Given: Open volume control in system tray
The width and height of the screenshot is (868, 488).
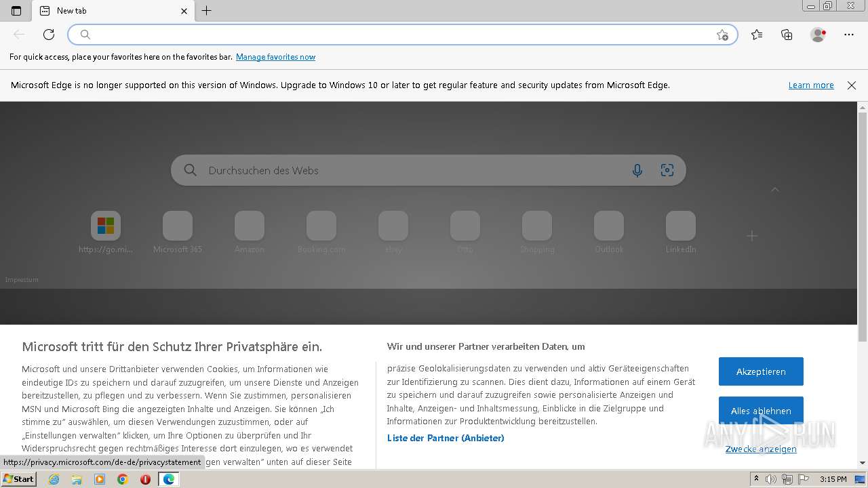Looking at the screenshot, I should [x=772, y=479].
